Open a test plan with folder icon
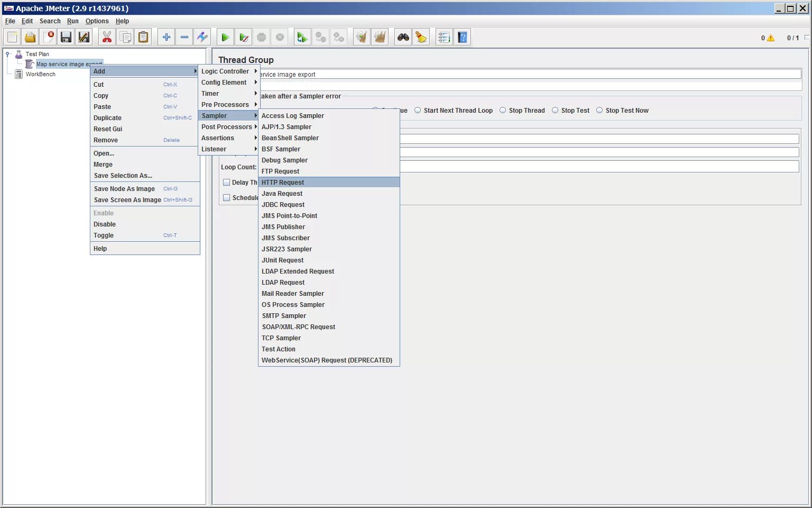Screen dimensions: 812x508 (31, 37)
